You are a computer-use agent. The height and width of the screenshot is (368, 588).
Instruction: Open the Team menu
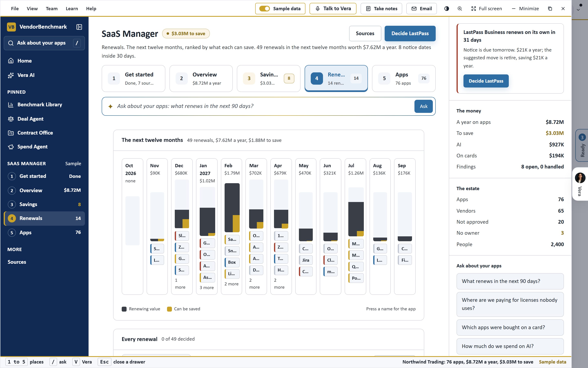point(52,9)
